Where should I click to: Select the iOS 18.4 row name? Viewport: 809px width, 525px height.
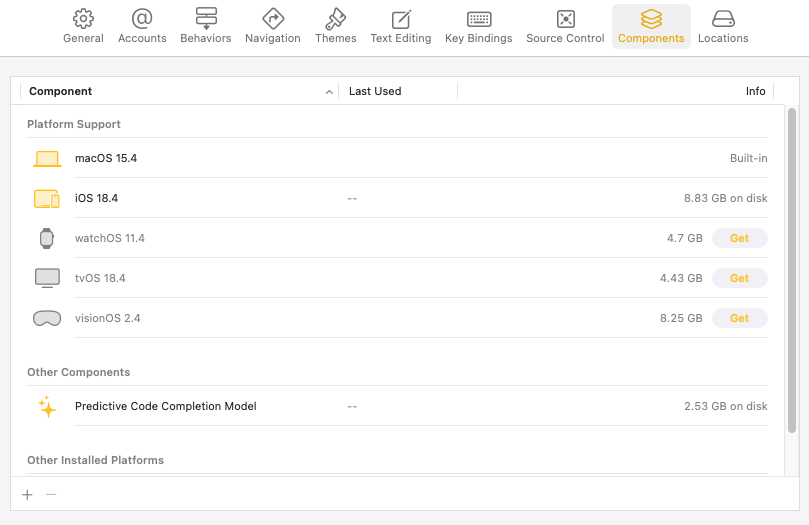tap(96, 199)
